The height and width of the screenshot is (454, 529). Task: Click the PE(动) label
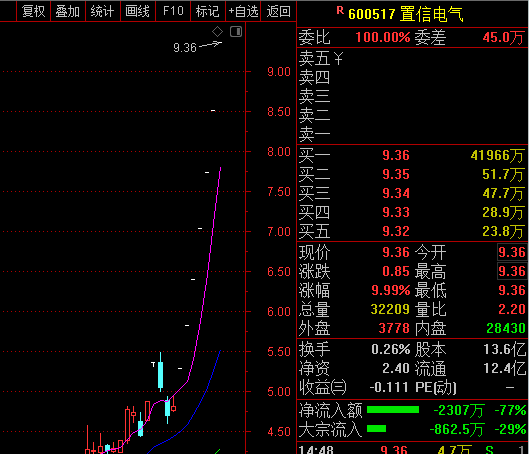(436, 388)
